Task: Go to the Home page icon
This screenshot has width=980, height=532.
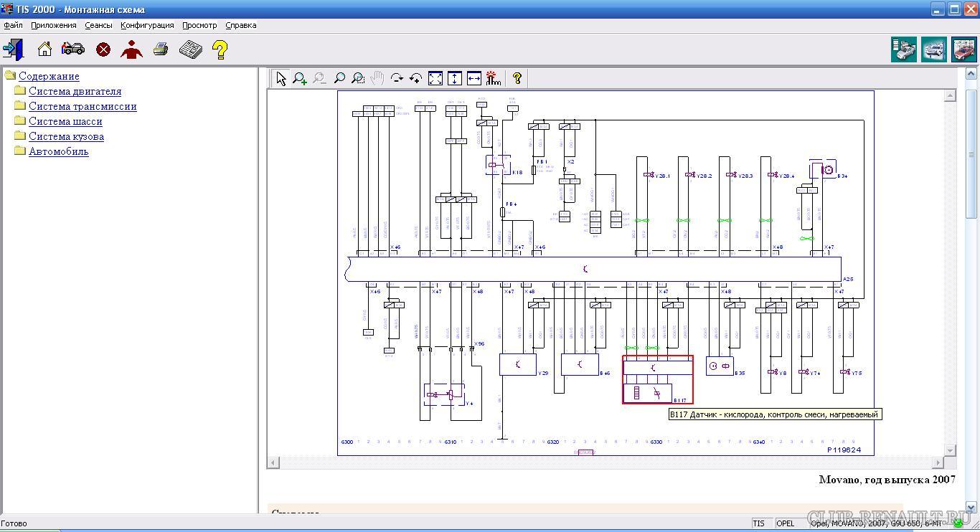Action: (x=44, y=49)
